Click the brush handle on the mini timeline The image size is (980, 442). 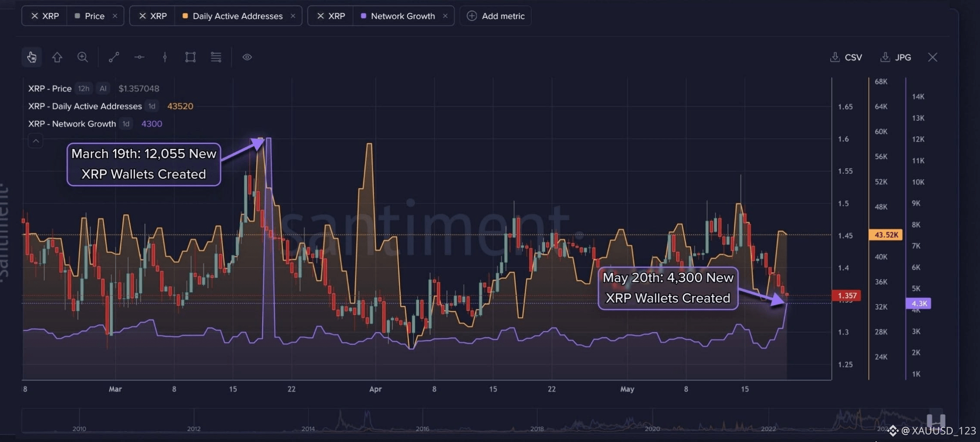pyautogui.click(x=935, y=420)
